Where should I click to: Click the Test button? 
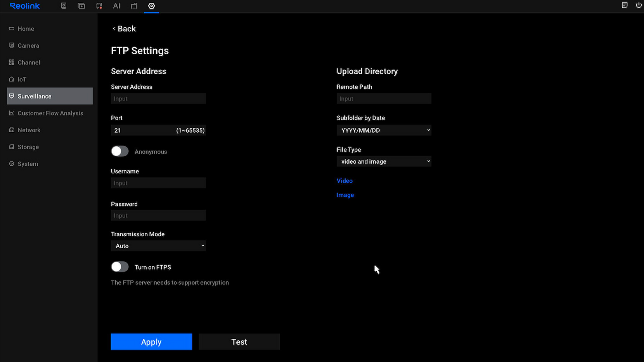[239, 342]
